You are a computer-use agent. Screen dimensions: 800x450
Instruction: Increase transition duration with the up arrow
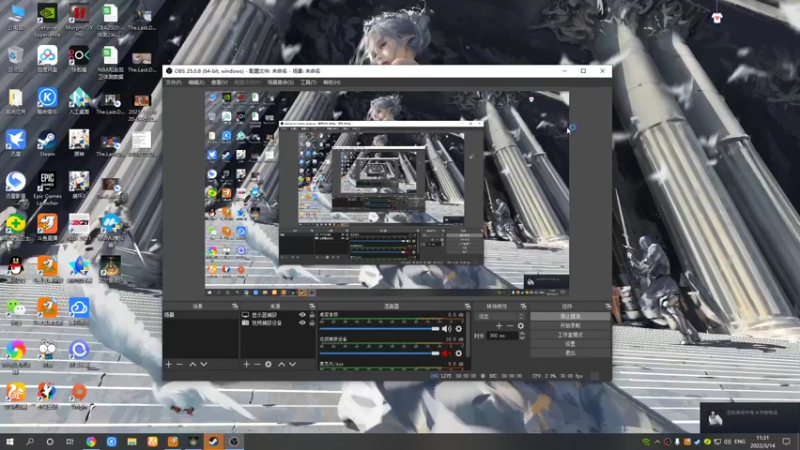[521, 333]
